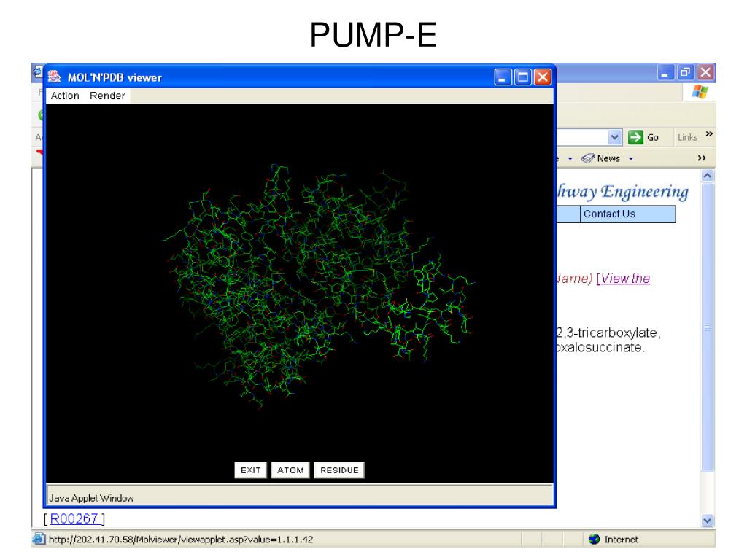This screenshot has width=747, height=560.
Task: Expand the News dropdown arrow
Action: point(631,158)
